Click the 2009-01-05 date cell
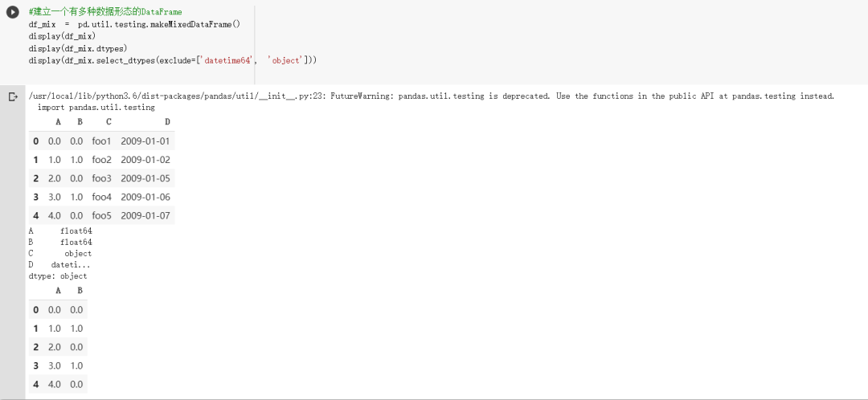The width and height of the screenshot is (868, 400). pyautogui.click(x=145, y=178)
